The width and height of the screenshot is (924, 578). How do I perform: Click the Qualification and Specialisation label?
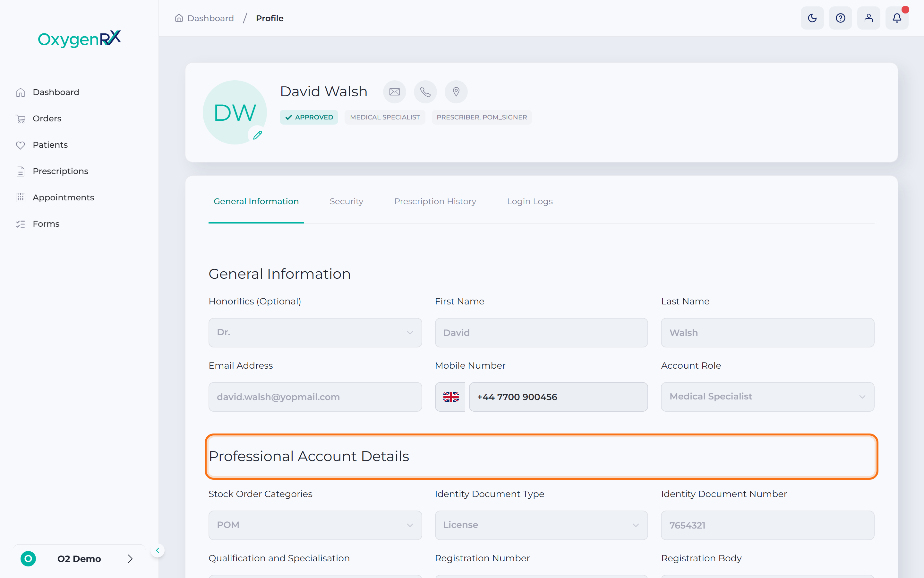279,558
